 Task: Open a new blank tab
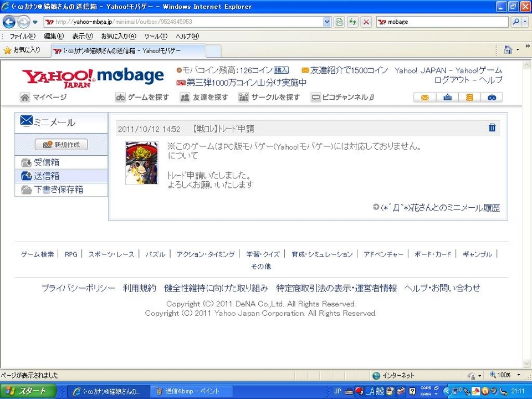click(213, 52)
